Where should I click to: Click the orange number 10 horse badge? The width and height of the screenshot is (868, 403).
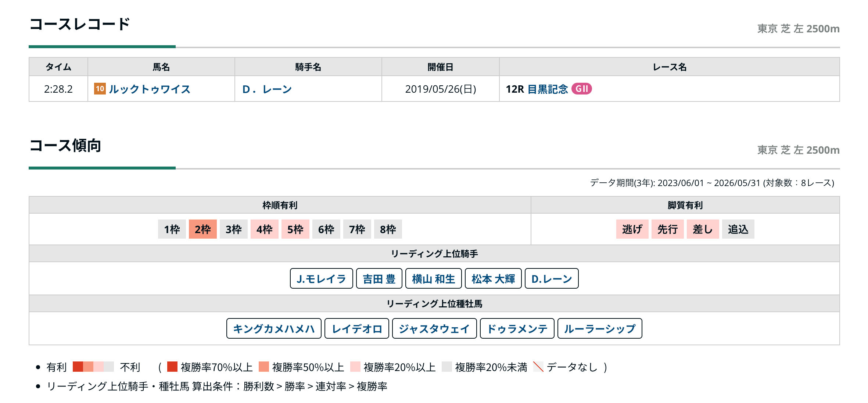[x=100, y=89]
